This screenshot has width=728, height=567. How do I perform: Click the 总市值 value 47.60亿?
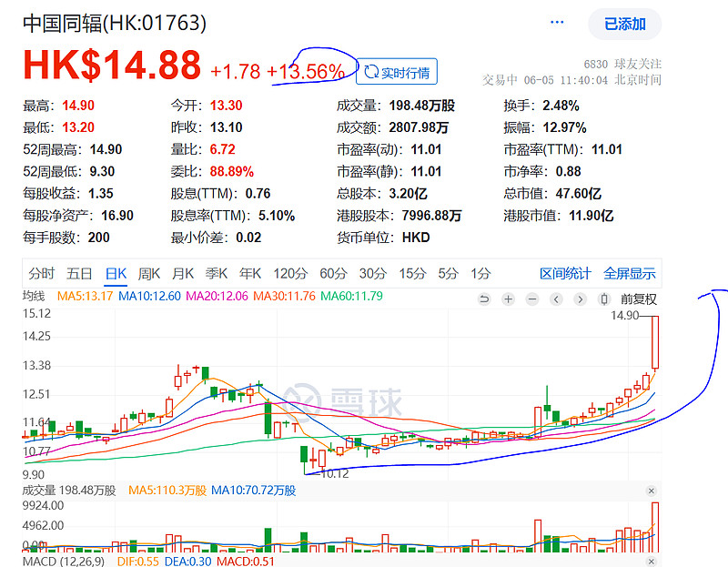pos(578,193)
